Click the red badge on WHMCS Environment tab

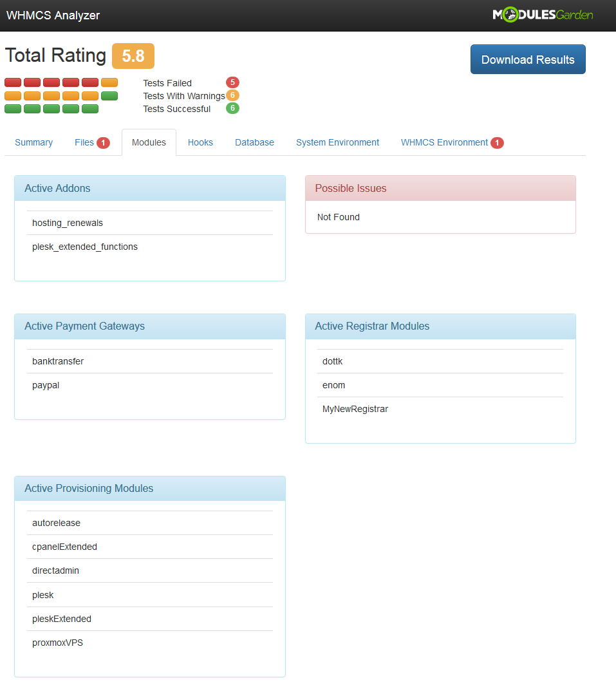(498, 143)
